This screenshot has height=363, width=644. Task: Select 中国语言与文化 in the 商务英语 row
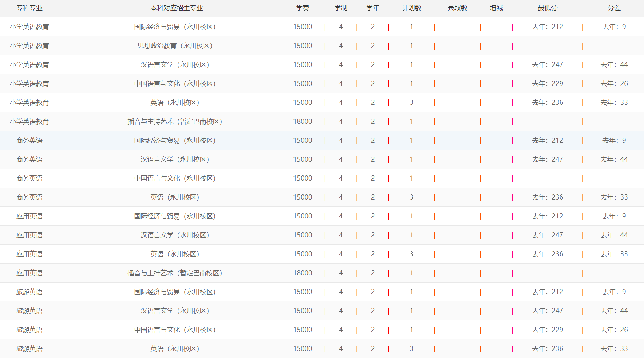[175, 178]
